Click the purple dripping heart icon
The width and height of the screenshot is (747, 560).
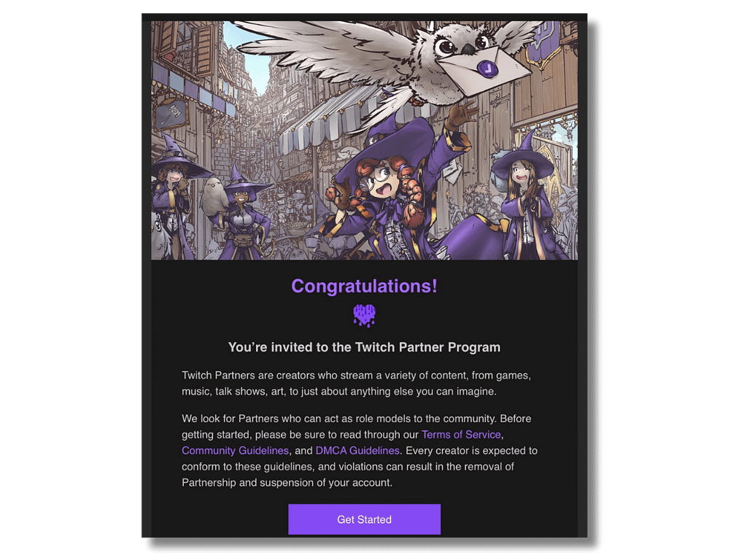[x=364, y=315]
